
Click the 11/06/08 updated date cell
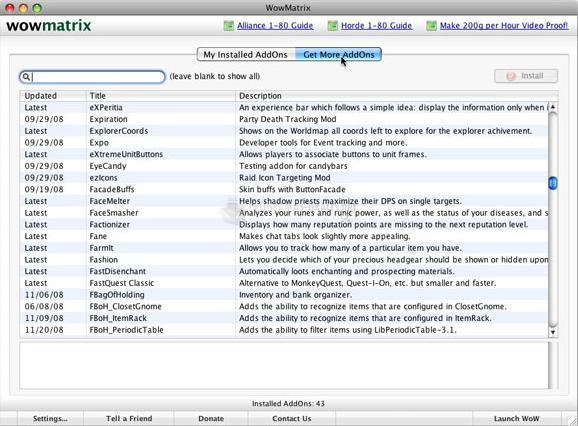point(44,295)
